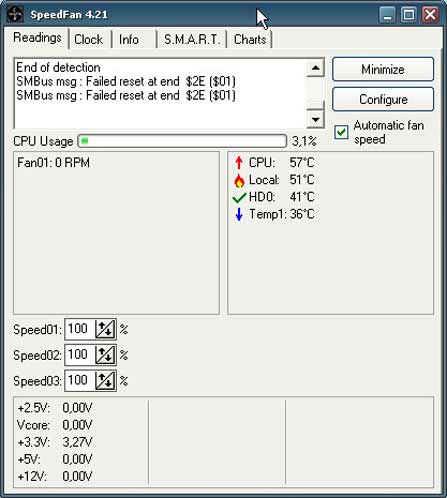Image resolution: width=447 pixels, height=498 pixels.
Task: Click inside the Speed02 percentage field
Action: pos(80,355)
